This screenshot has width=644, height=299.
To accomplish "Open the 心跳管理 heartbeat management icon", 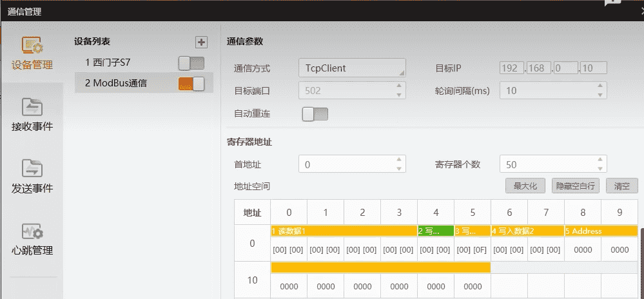I will pos(32,238).
